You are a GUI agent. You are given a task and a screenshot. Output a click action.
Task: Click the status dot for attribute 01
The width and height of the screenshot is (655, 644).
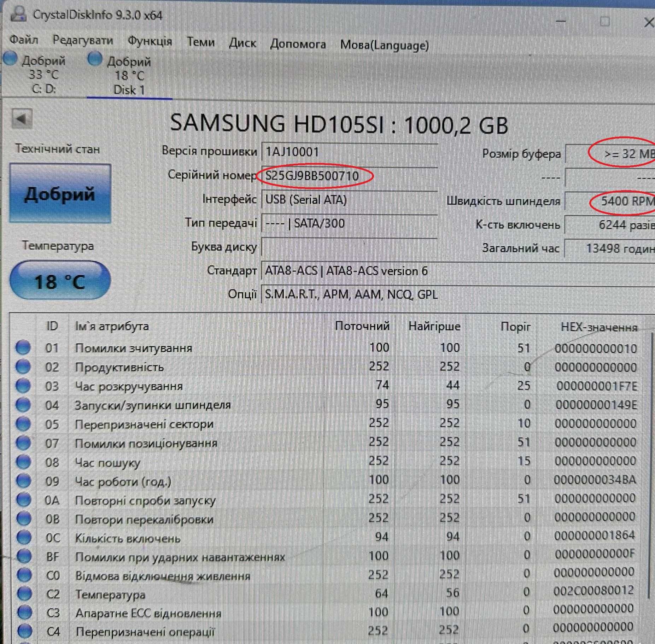pos(23,347)
